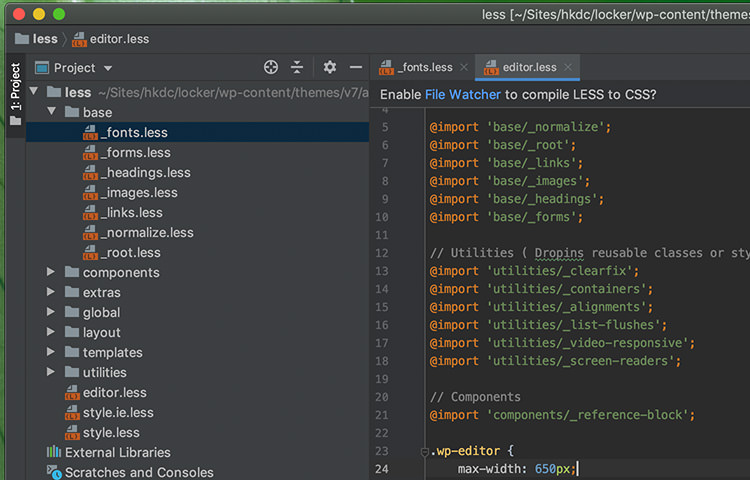Hide the Project panel with minus icon

coord(356,67)
